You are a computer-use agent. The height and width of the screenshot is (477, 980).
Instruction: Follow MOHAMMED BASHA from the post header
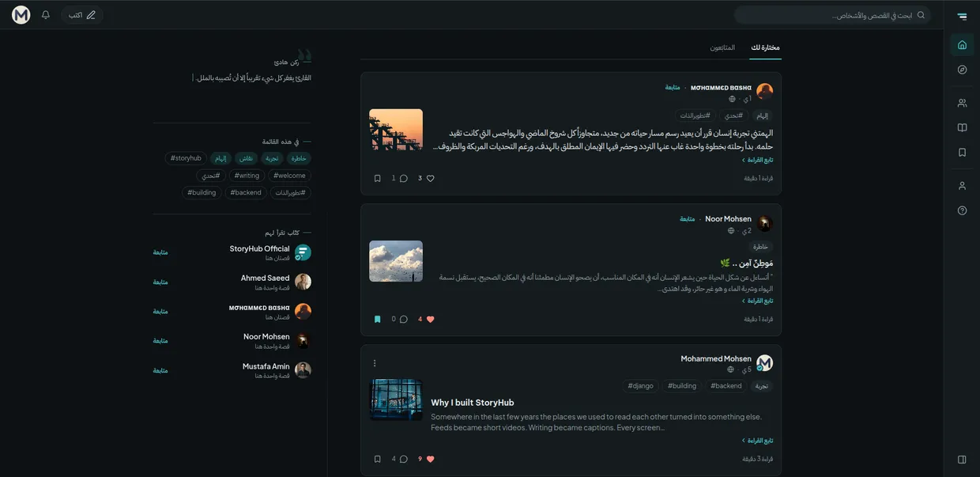pos(673,87)
